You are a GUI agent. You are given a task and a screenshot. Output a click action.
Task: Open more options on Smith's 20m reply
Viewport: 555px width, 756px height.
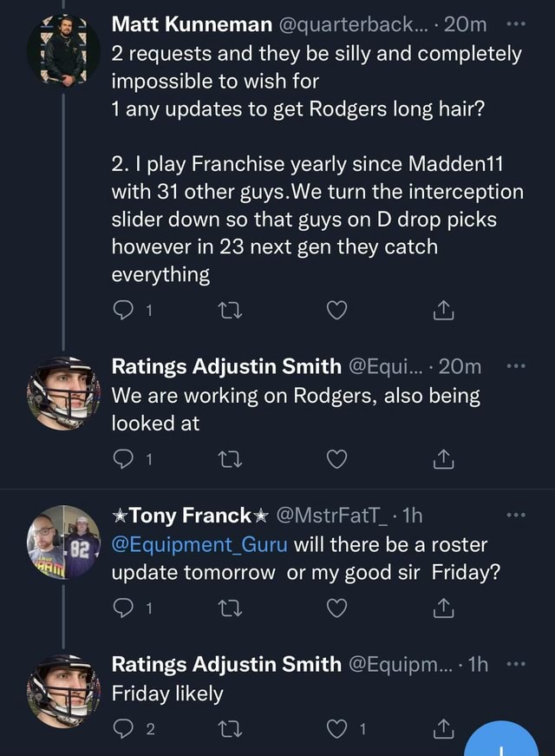pos(519,367)
